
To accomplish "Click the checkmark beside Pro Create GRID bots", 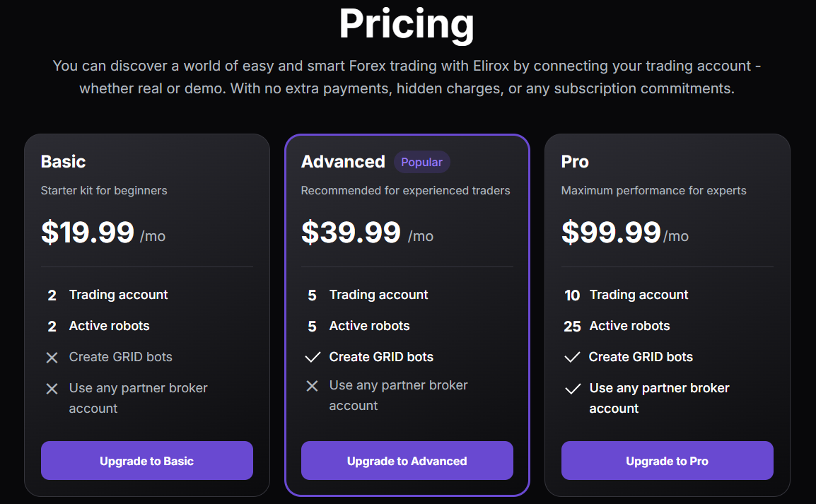I will click(572, 358).
